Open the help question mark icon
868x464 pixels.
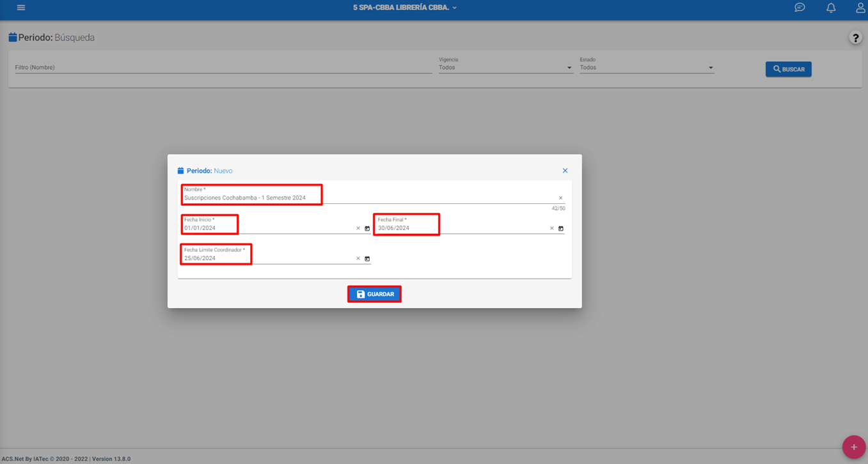(855, 38)
